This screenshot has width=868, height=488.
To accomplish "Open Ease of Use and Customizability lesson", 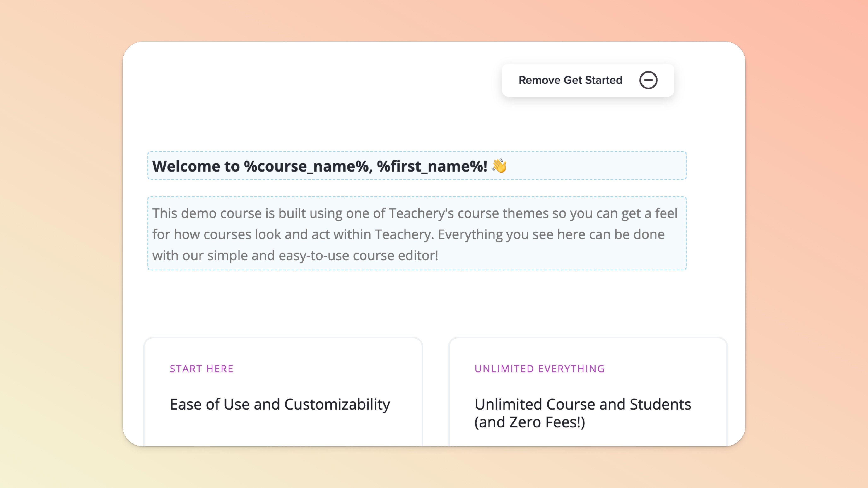I will [x=280, y=404].
